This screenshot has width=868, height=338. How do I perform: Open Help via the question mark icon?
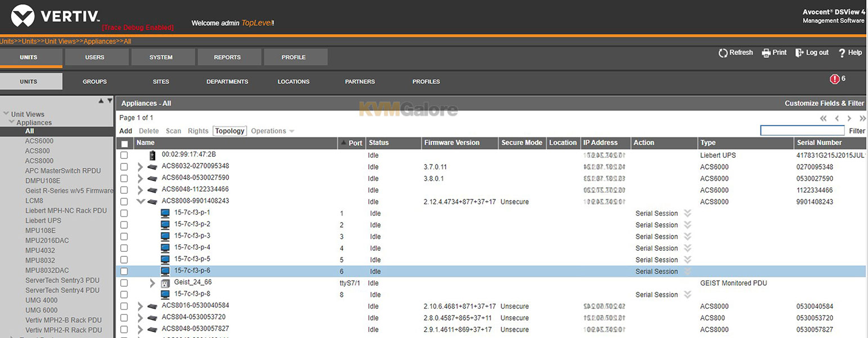(x=842, y=53)
